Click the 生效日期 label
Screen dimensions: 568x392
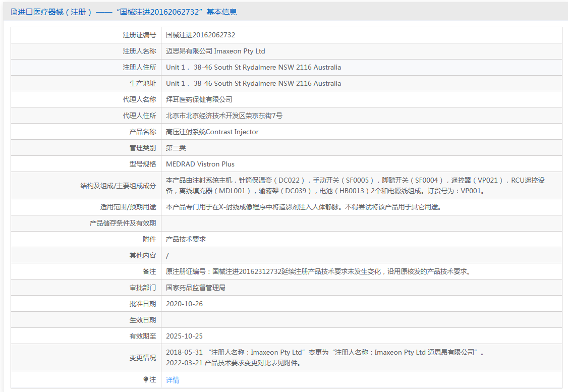142,320
